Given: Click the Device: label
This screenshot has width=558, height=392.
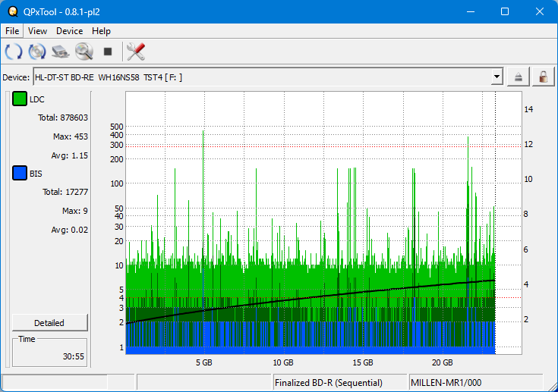Looking at the screenshot, I should point(16,77).
